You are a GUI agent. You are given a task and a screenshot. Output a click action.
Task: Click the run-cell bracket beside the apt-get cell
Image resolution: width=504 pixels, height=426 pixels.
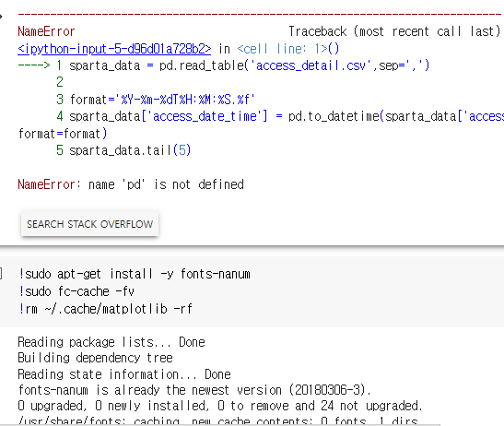tap(1, 274)
